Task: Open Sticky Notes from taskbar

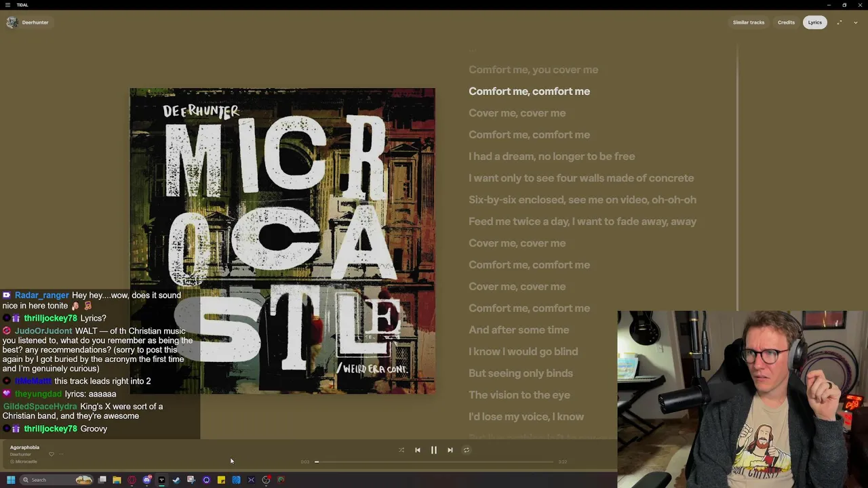Action: point(221,480)
